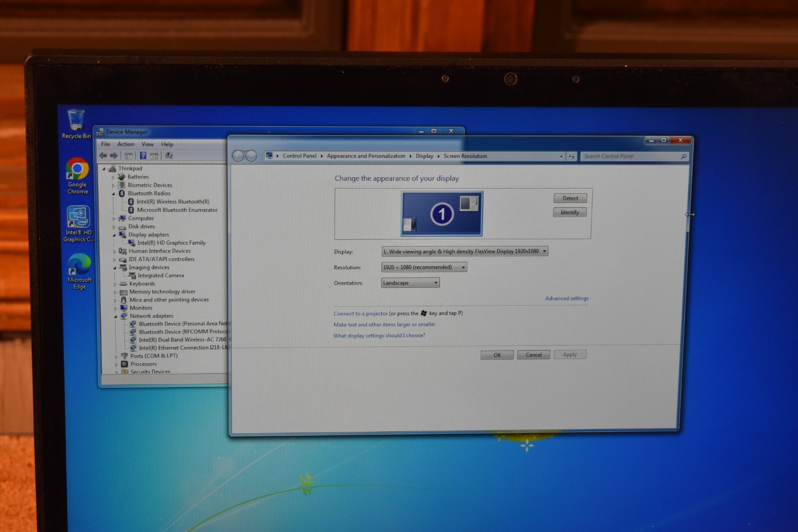Click Show/Hide Console Tree icon in Device Manager

129,156
